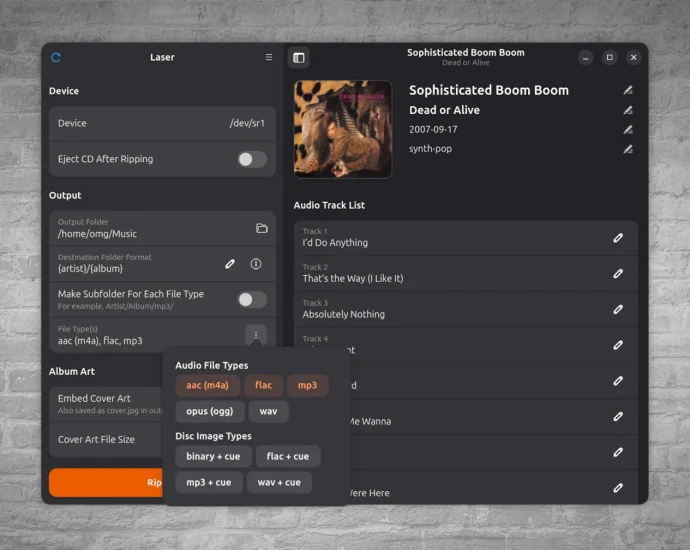Edit the artist name Dead or Alive

[628, 110]
